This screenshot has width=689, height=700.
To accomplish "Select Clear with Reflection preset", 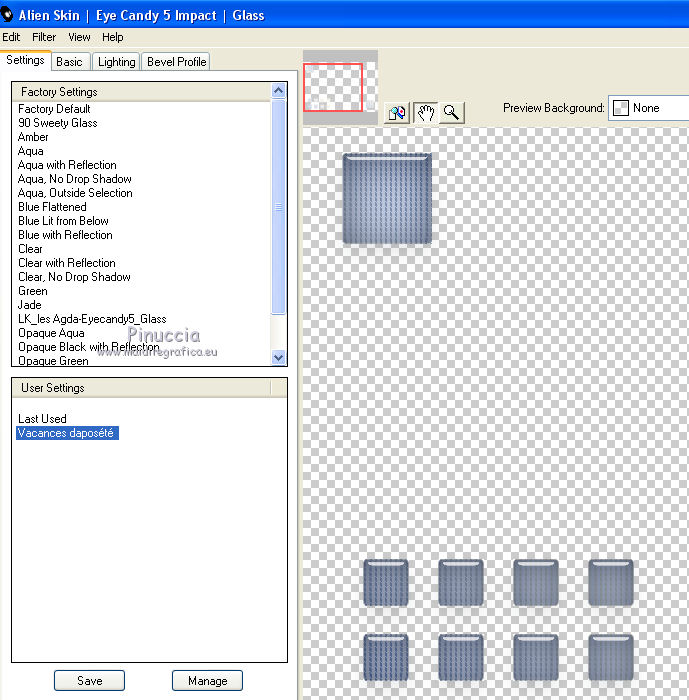I will [x=67, y=263].
